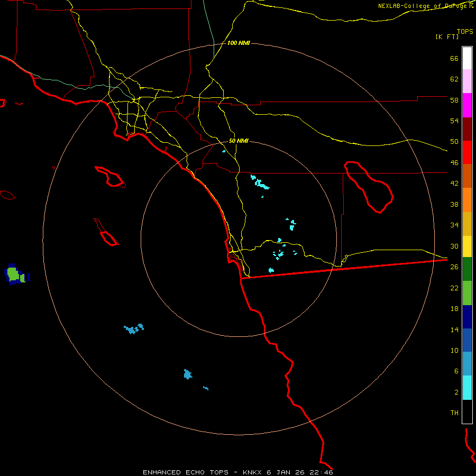
Task: Click the '50 NMI' range ring label
Action: click(x=239, y=141)
